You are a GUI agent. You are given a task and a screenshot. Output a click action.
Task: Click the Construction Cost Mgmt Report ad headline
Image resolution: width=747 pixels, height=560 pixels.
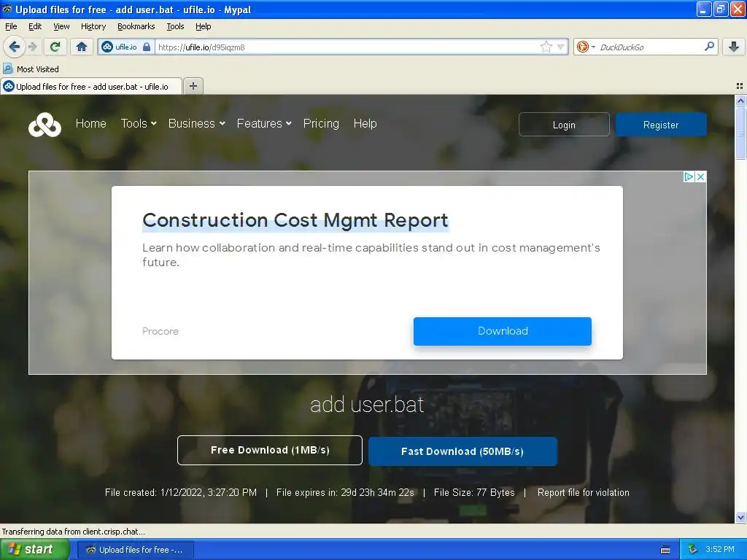[295, 220]
